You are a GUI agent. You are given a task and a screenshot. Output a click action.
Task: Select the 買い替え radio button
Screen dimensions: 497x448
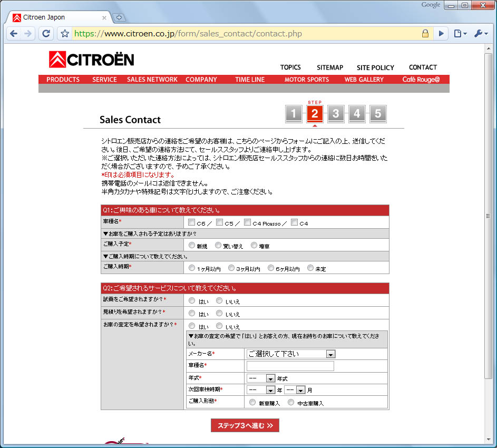pyautogui.click(x=218, y=245)
